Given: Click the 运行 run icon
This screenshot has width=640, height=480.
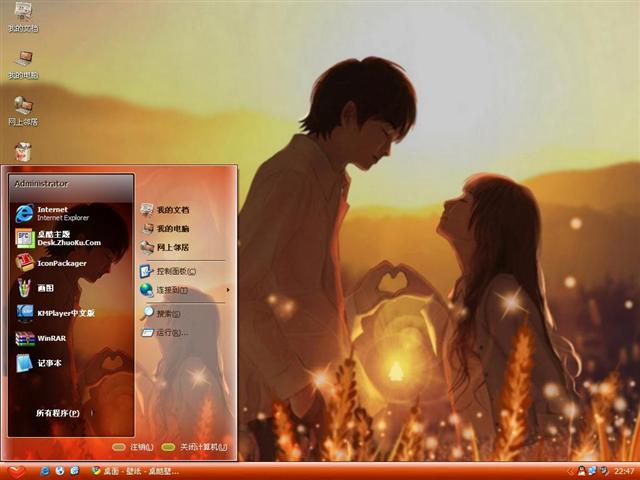Looking at the screenshot, I should coord(146,333).
